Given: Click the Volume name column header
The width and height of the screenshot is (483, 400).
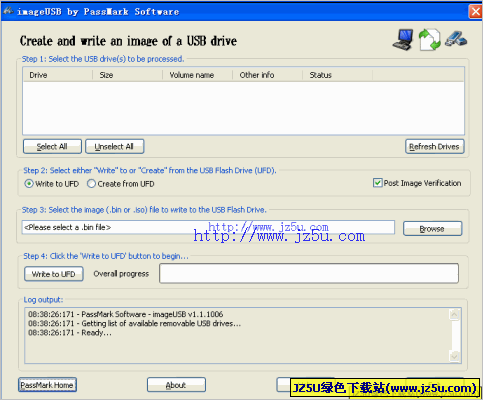Looking at the screenshot, I should (x=197, y=75).
